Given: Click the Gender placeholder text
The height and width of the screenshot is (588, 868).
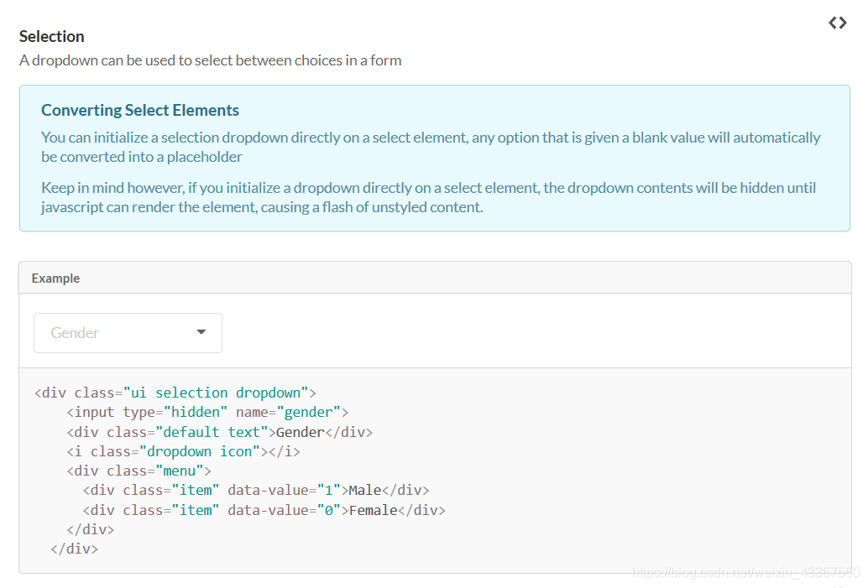Looking at the screenshot, I should (x=75, y=333).
